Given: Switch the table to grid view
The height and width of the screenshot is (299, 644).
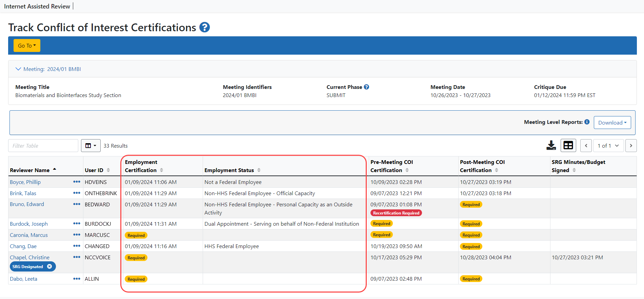Looking at the screenshot, I should point(568,145).
